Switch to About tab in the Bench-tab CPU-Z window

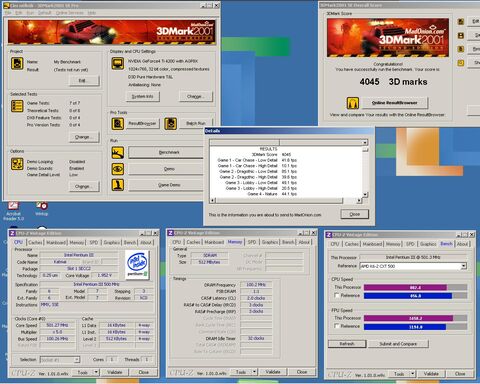pos(462,244)
